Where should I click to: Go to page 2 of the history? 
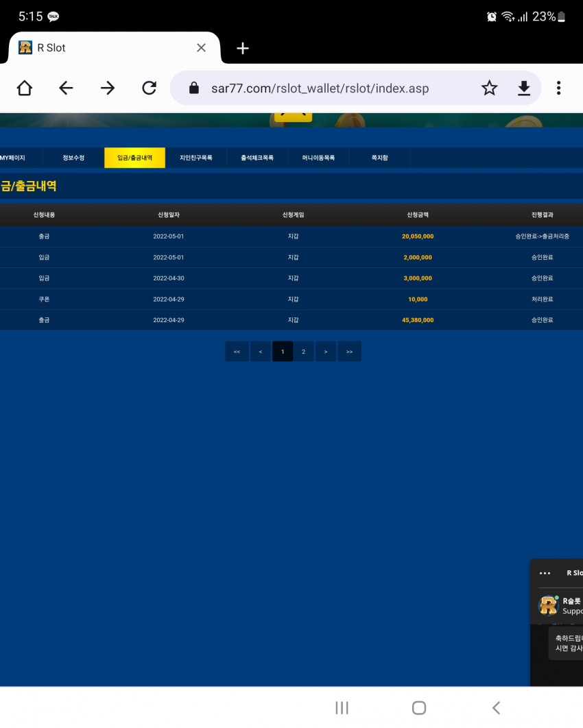pos(304,352)
